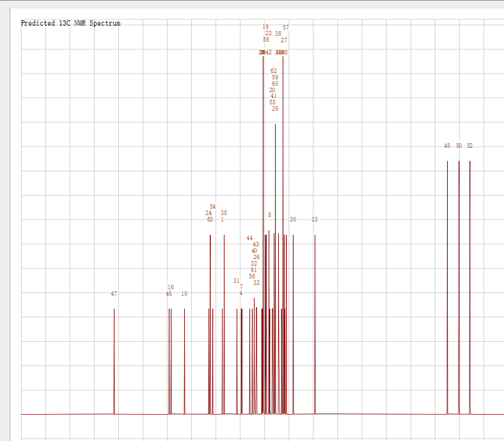Select peak label 44
Image resolution: width=504 pixels, height=441 pixels.
tap(249, 238)
